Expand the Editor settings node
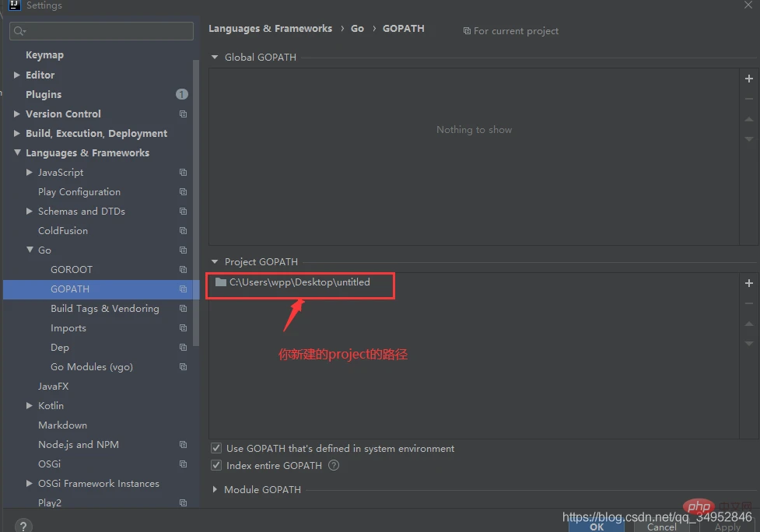The height and width of the screenshot is (532, 760). point(17,75)
